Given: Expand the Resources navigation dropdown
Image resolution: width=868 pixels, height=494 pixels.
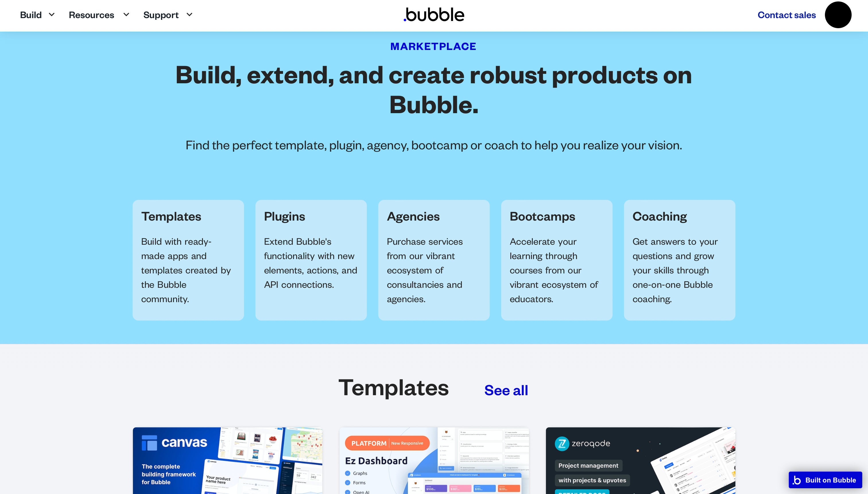Looking at the screenshot, I should (x=98, y=15).
